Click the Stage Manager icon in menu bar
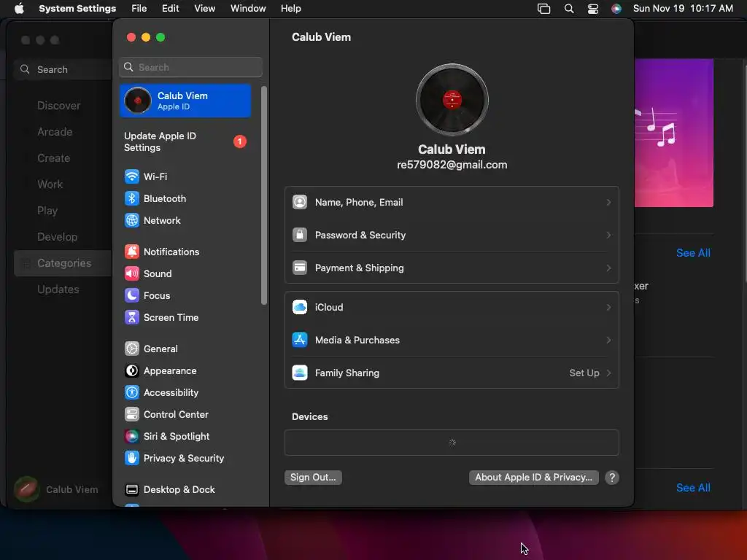 coord(543,9)
